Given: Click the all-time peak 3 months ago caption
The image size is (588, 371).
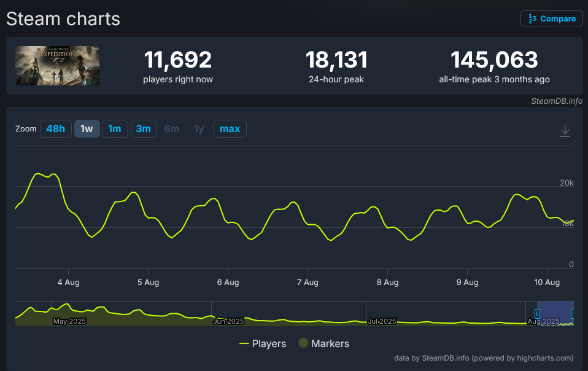Looking at the screenshot, I should point(494,79).
